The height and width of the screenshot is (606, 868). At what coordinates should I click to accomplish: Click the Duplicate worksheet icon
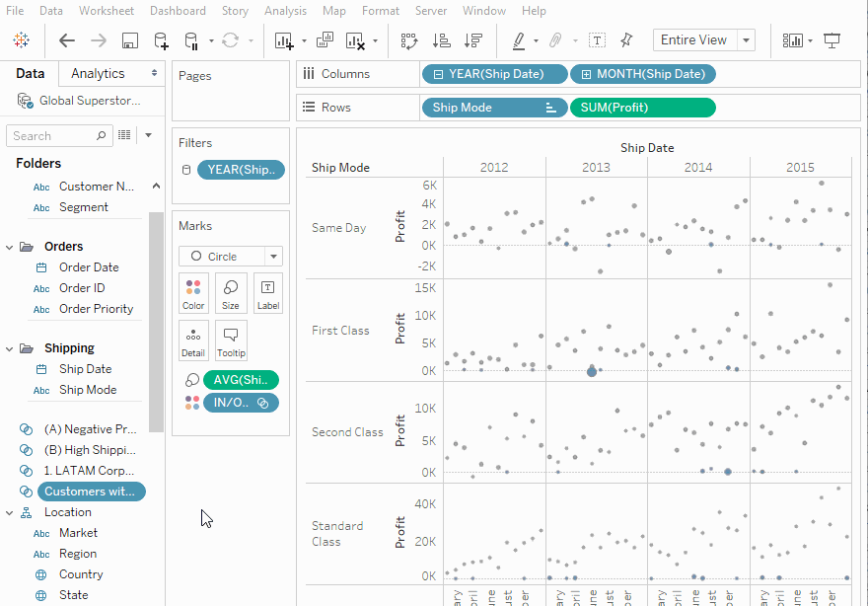[x=321, y=40]
